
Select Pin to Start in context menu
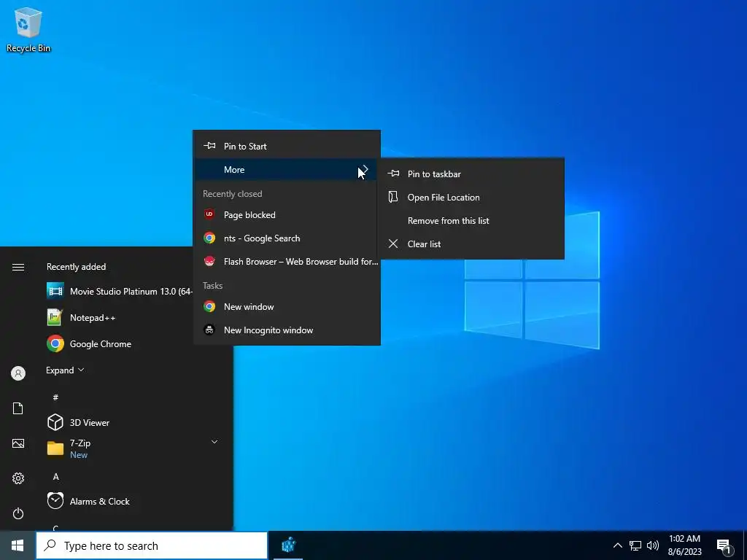[x=286, y=146]
